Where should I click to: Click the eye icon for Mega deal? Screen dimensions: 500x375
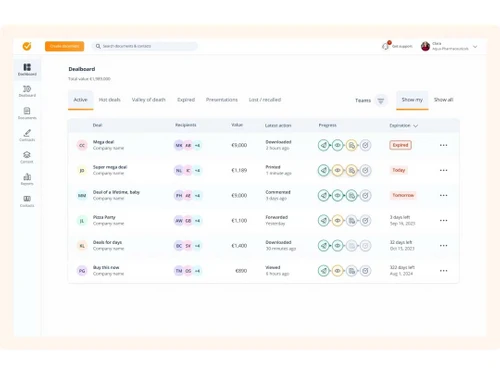click(337, 145)
